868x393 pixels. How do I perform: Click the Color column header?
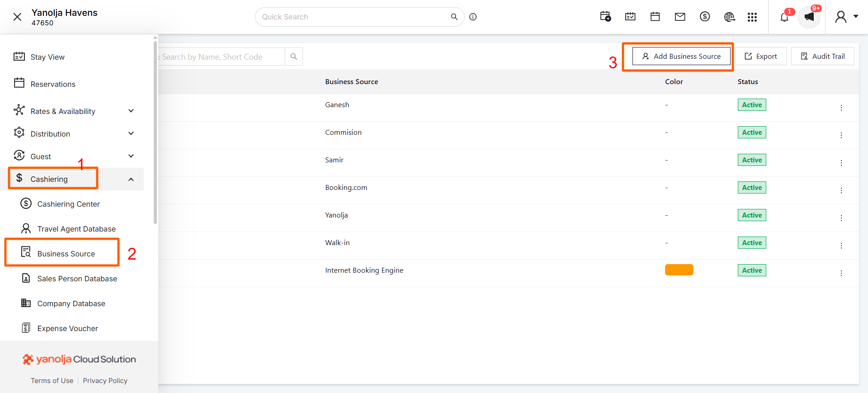point(674,82)
